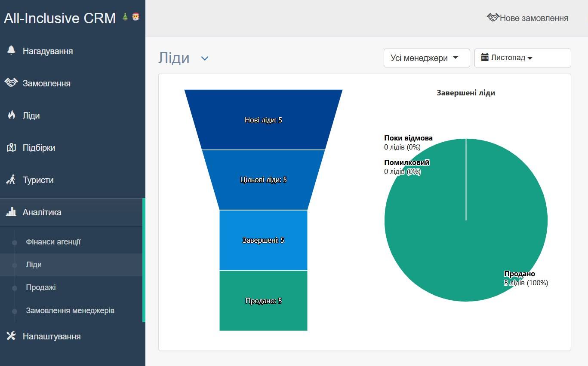Expand the chevron next to Ліди heading
588x366 pixels.
click(x=205, y=58)
